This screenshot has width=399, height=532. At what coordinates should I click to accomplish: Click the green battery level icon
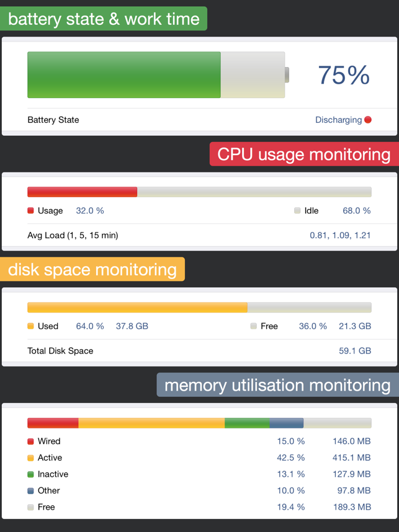pyautogui.click(x=158, y=74)
